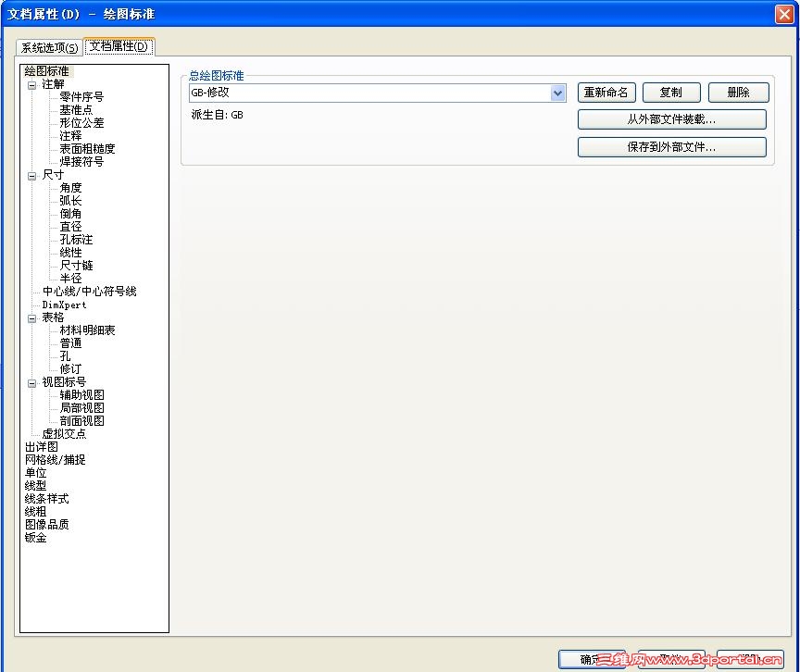Select 线型 tree item
Screen dimensions: 800x672
coord(36,486)
